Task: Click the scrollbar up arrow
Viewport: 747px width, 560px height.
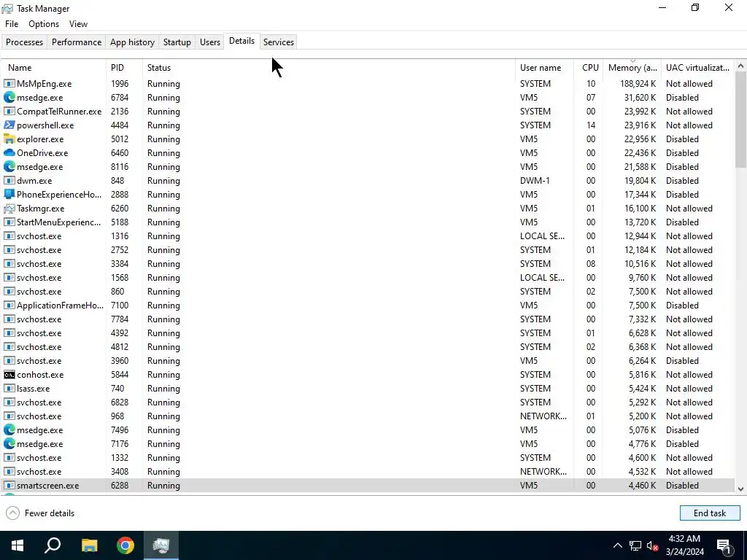Action: pyautogui.click(x=740, y=66)
